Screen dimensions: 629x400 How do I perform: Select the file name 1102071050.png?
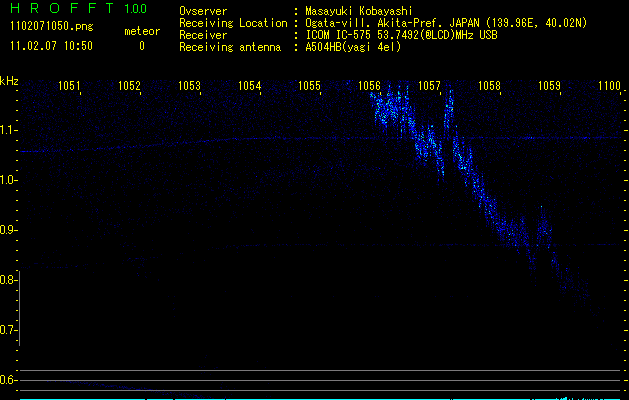[x=52, y=27]
